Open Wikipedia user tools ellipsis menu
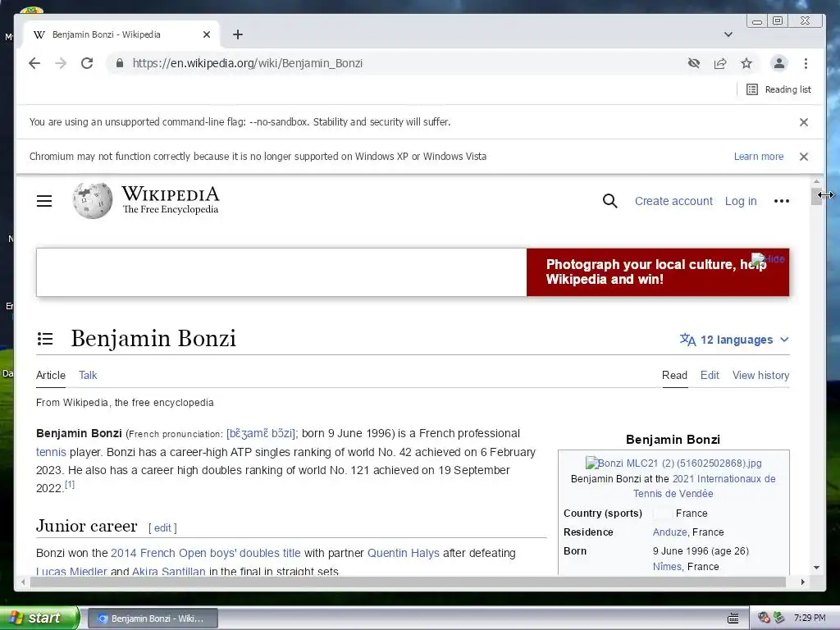Screen dimensions: 840x630 point(782,201)
